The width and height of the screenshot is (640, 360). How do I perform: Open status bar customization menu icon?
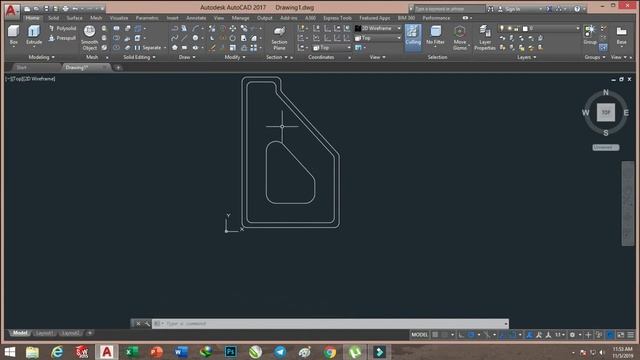[x=631, y=335]
